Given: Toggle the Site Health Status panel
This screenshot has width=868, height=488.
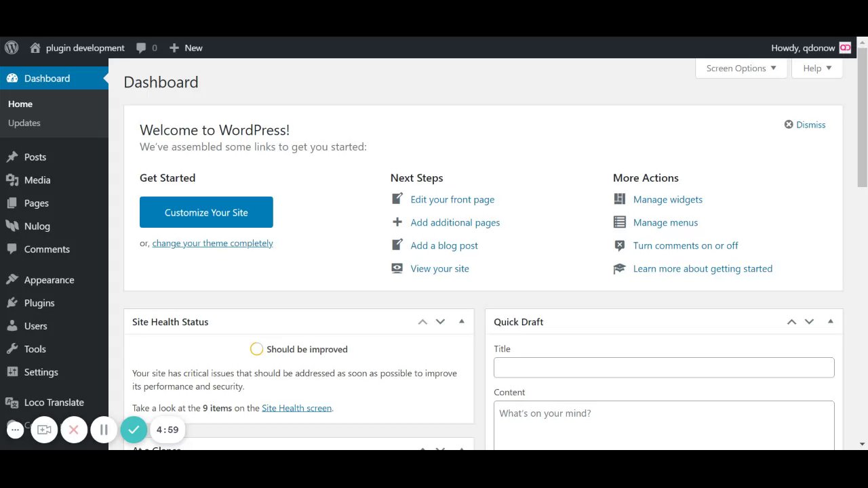Looking at the screenshot, I should pos(462,321).
